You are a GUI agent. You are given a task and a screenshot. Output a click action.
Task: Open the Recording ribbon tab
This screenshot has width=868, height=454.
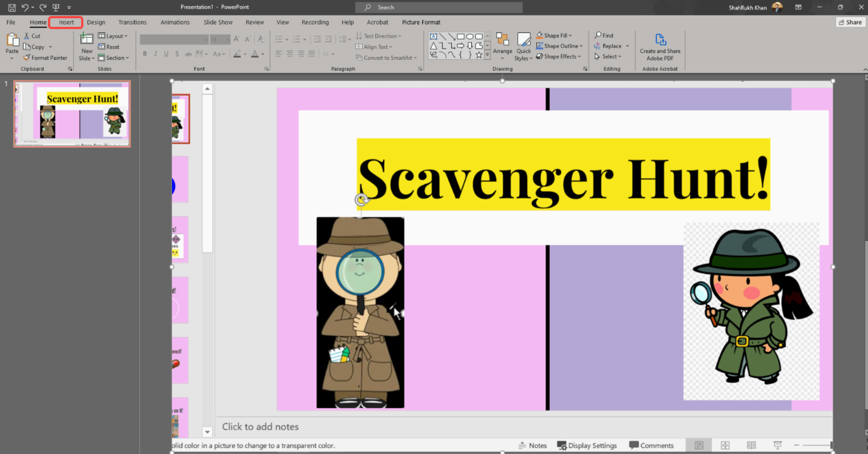pos(315,22)
